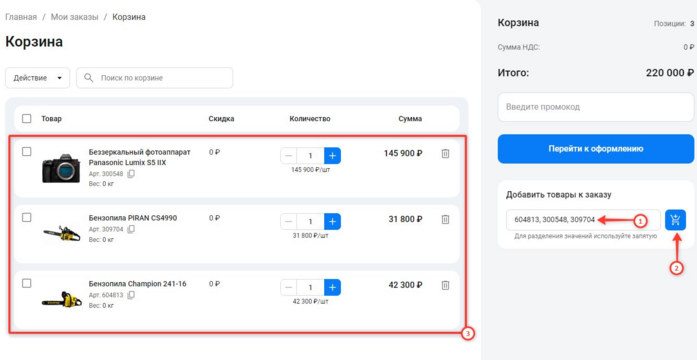Click Добавить товары к заказу heading
Screen dimensions: 697x360
tap(559, 195)
